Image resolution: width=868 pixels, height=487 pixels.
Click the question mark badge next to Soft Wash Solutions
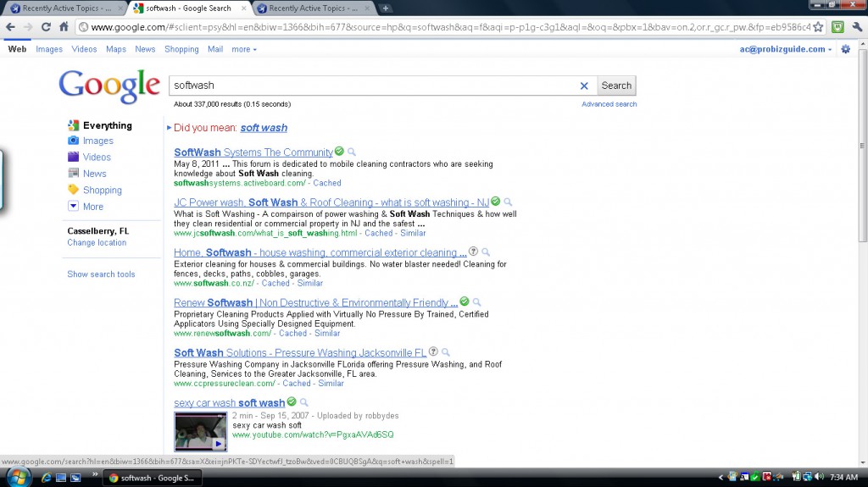pyautogui.click(x=433, y=351)
